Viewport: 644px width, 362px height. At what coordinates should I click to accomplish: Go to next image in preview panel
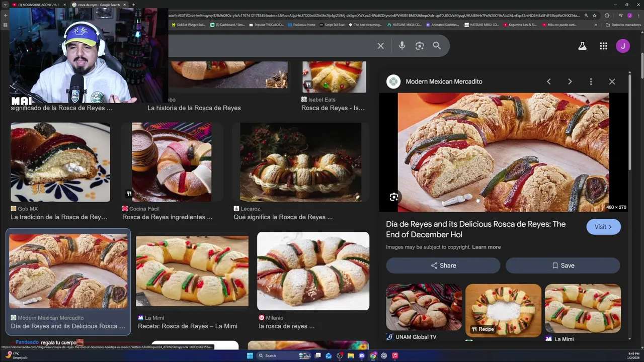570,81
